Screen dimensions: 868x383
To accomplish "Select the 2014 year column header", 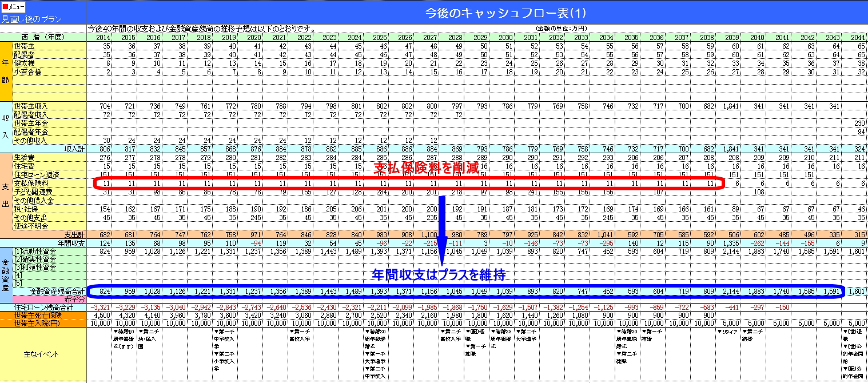I will coord(102,37).
